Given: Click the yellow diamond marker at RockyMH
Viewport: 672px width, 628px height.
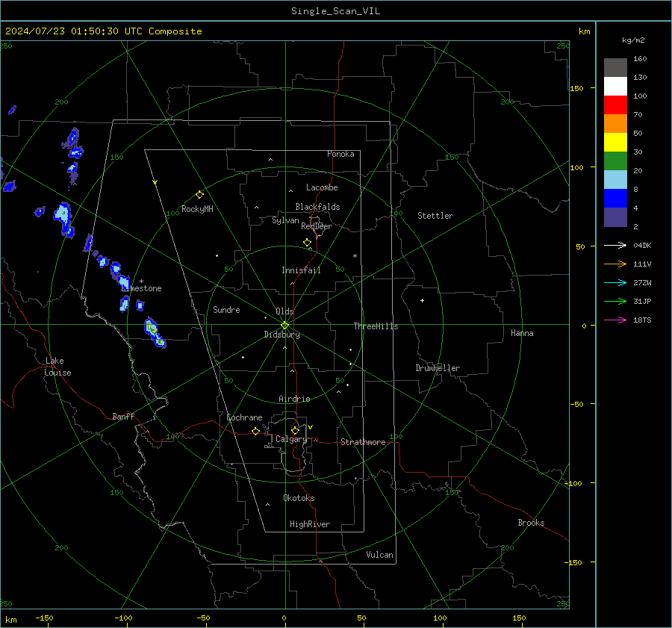Looking at the screenshot, I should tap(199, 195).
